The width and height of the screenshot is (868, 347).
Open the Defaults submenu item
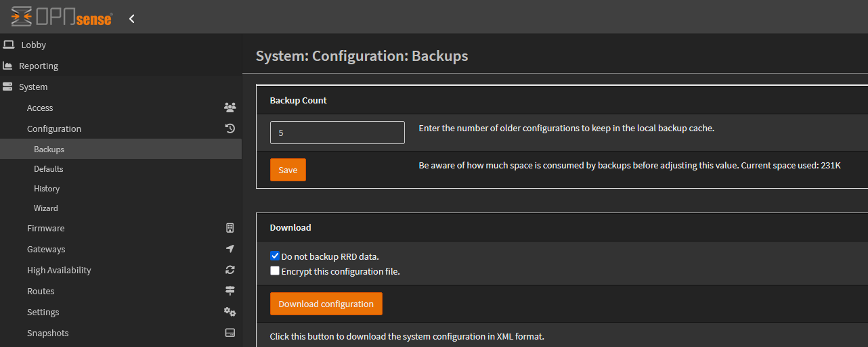point(49,169)
